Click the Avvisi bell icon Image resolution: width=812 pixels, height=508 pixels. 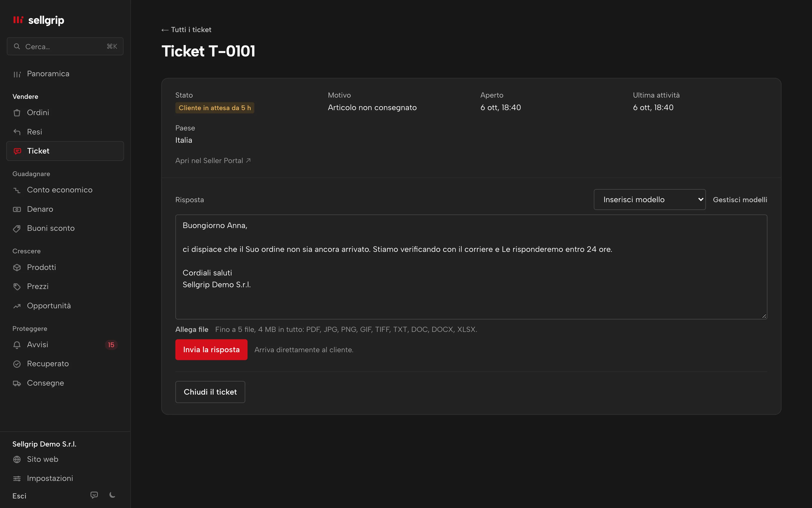[17, 345]
